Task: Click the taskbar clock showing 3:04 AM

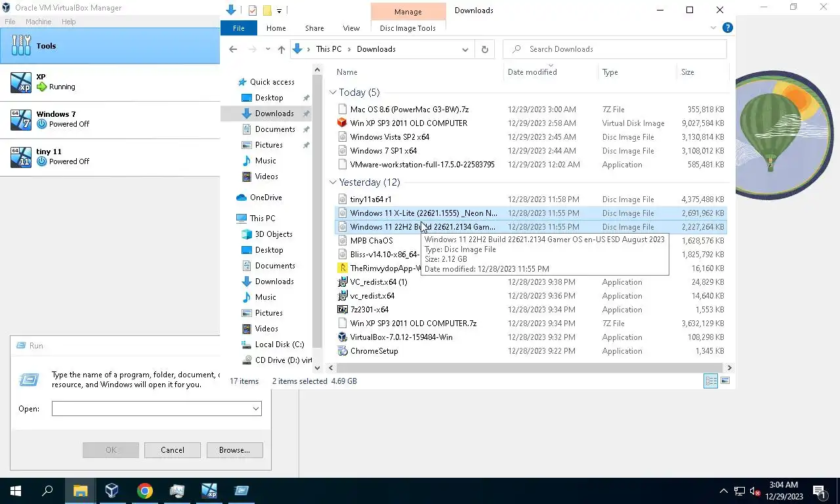Action: pos(783,491)
